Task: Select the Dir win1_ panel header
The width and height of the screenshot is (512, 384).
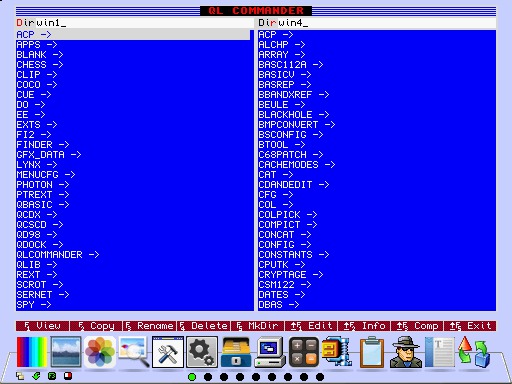Action: (135, 23)
